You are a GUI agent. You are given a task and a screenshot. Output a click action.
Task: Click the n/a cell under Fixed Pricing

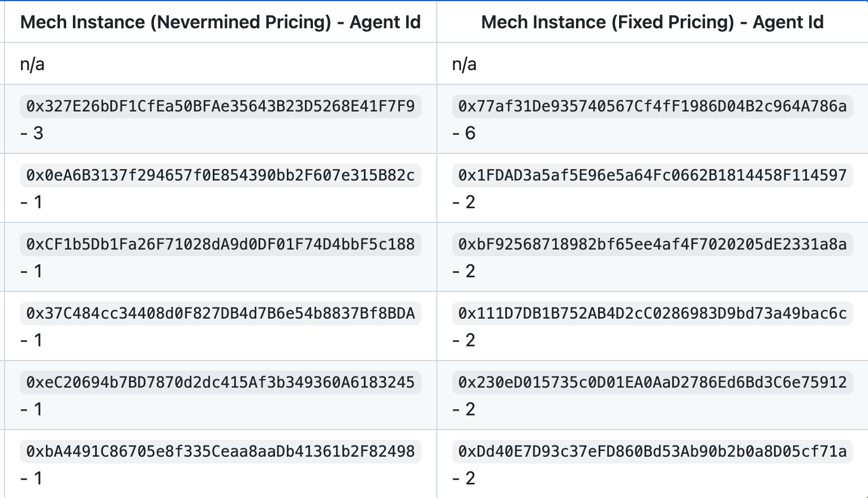click(x=464, y=64)
